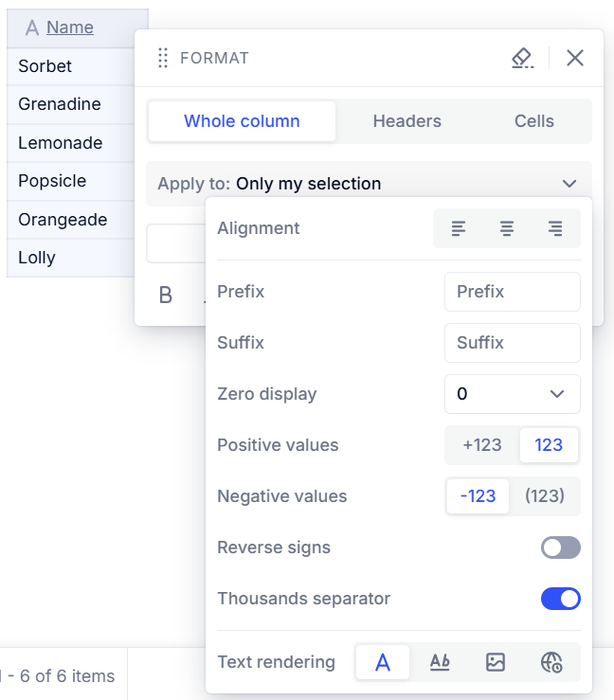Select center text alignment icon

click(506, 228)
